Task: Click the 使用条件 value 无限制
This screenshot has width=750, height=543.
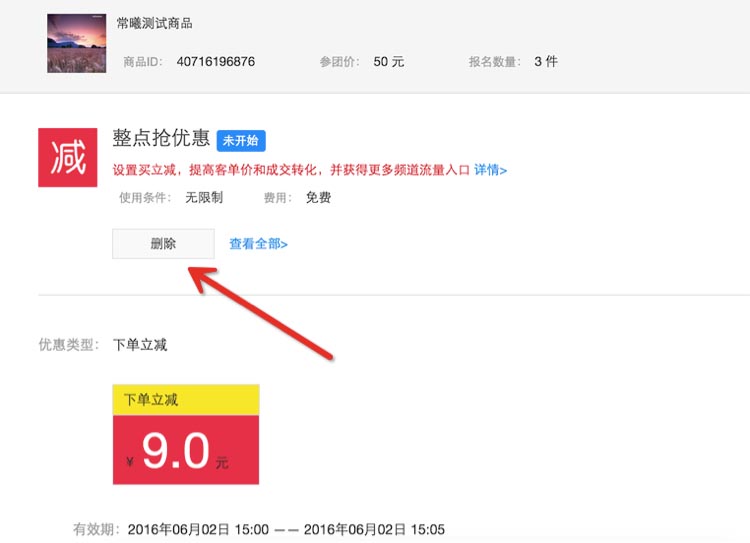Action: [x=204, y=197]
